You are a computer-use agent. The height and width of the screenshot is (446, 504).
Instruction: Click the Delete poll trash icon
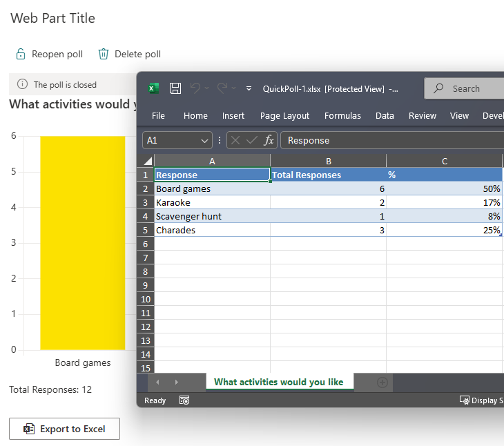103,54
